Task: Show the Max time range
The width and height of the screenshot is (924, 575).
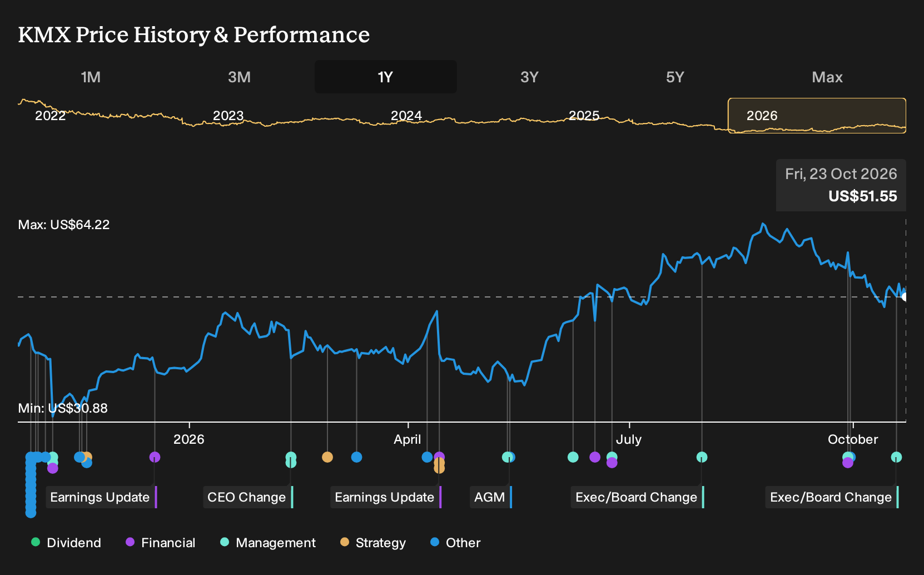Action: pos(827,77)
